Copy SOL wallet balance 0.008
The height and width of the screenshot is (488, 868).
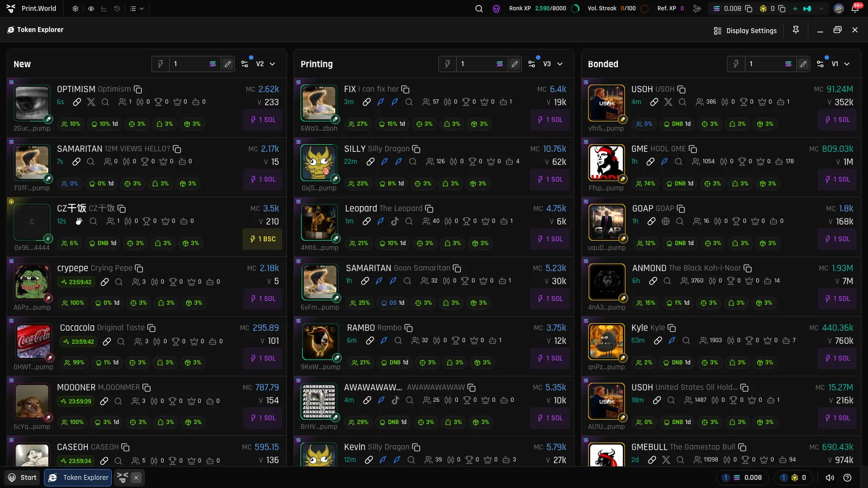(x=749, y=9)
